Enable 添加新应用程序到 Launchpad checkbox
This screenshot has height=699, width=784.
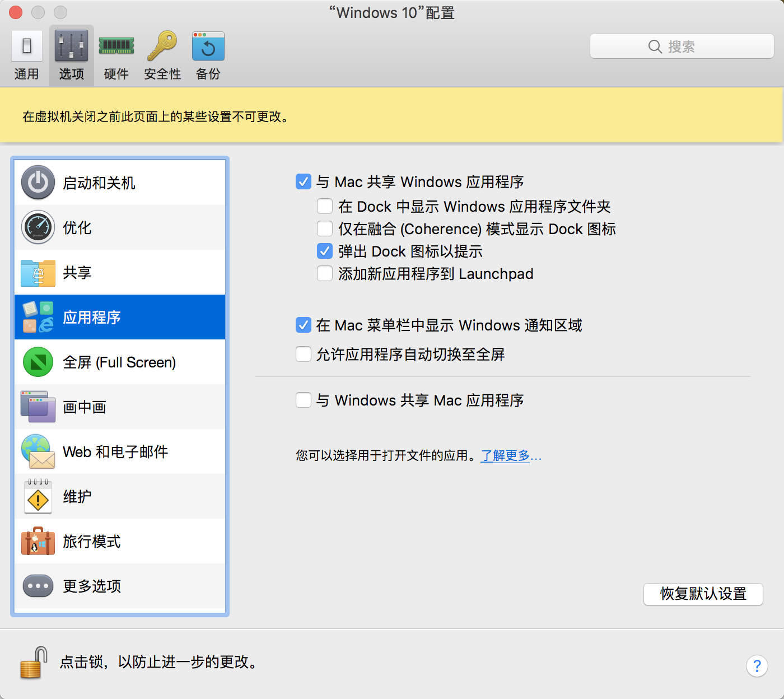click(325, 273)
